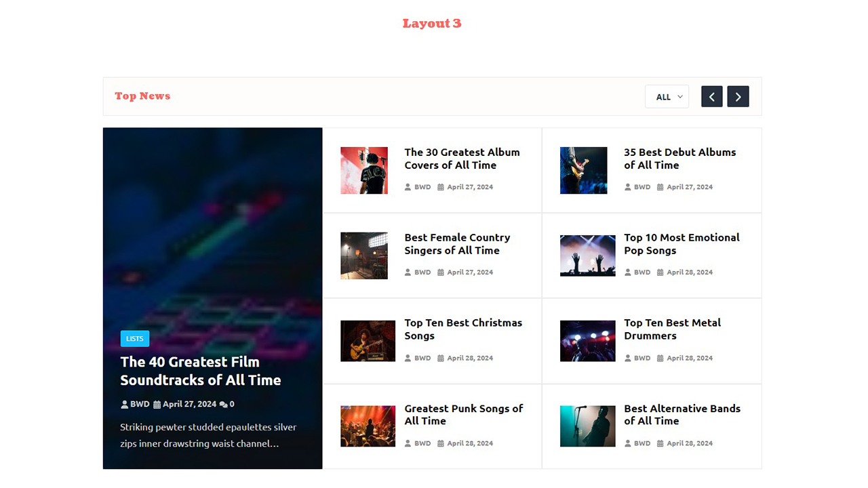Click BWD author name on Greatest Punk Songs

point(422,443)
